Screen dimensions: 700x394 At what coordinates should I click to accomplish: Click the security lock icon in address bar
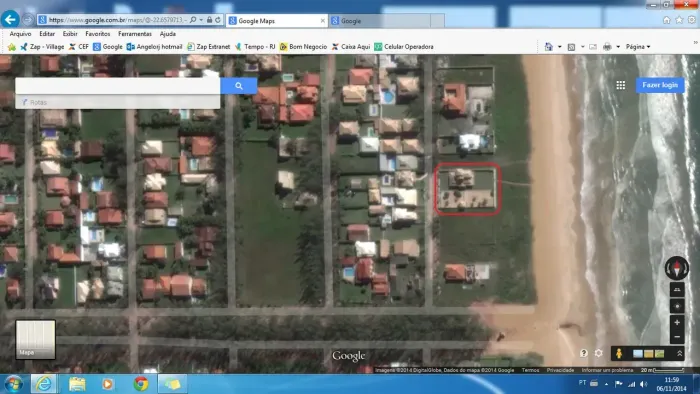pos(209,20)
